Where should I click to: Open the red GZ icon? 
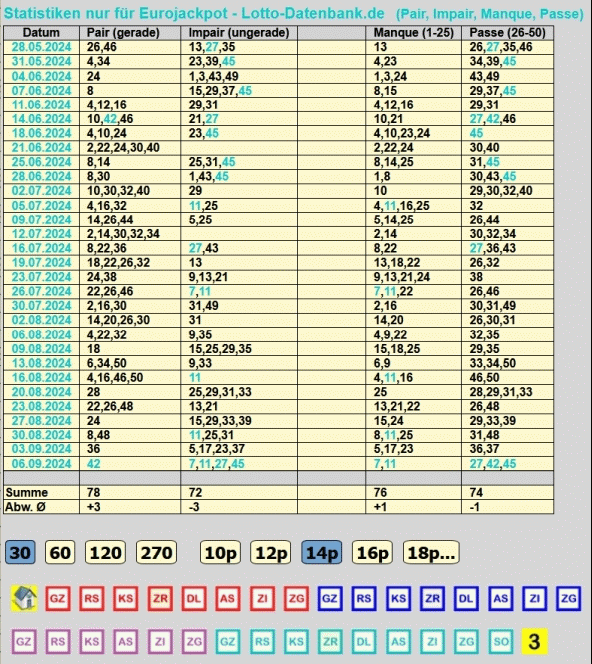[58, 598]
